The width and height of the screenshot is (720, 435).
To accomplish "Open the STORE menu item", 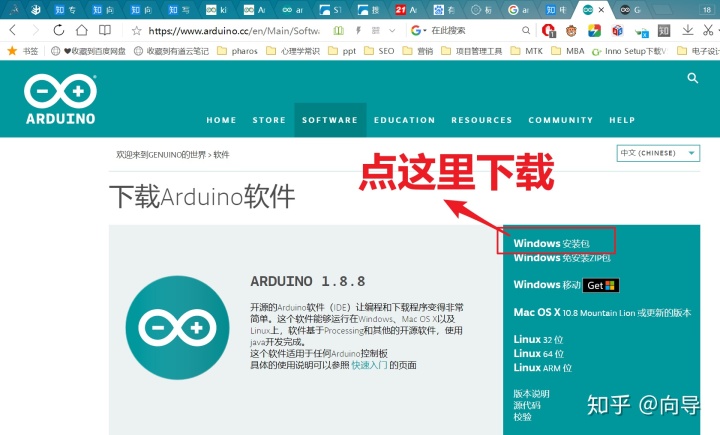I will pos(269,120).
